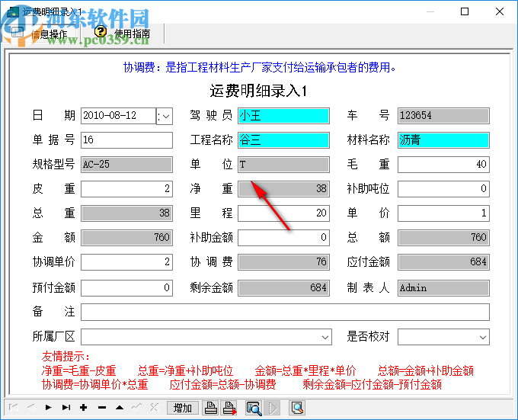Click the formula text 应付金额=总额-协调费
This screenshot has height=420, width=518.
(x=222, y=385)
